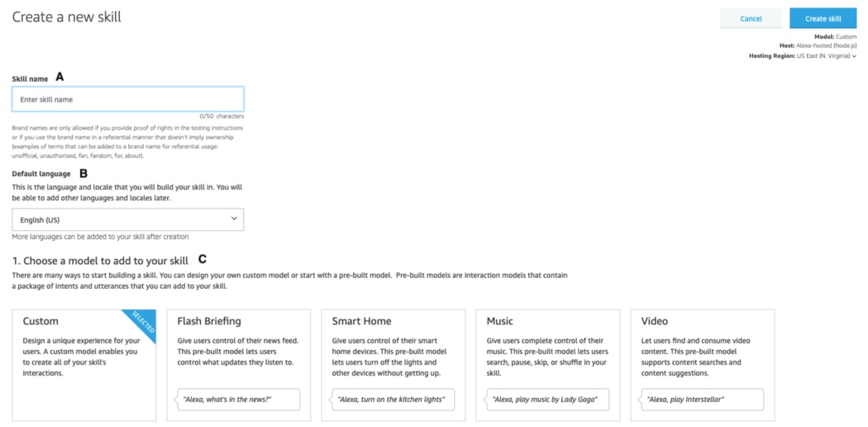The height and width of the screenshot is (427, 868).
Task: Click "Choose a model to add to your skill" heading
Action: [x=100, y=261]
